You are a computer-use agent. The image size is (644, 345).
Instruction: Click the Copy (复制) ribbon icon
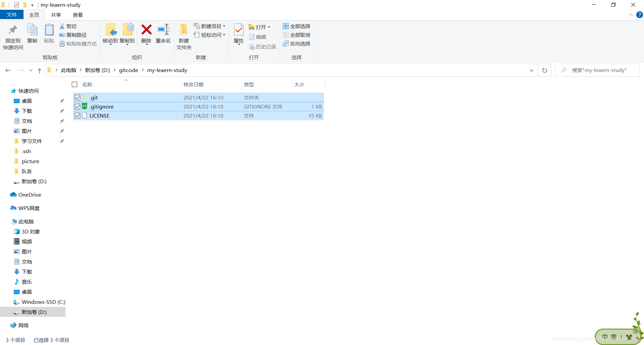[32, 30]
